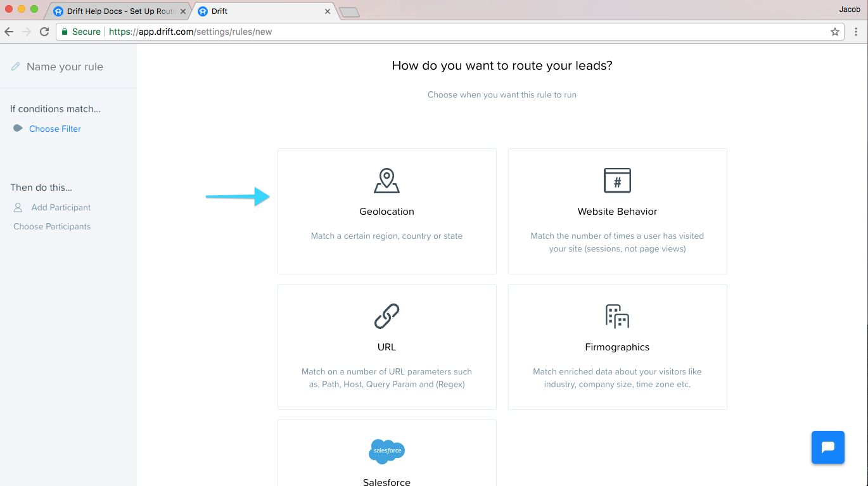The height and width of the screenshot is (486, 868).
Task: Click the 'If conditions match...' heading
Action: 55,109
